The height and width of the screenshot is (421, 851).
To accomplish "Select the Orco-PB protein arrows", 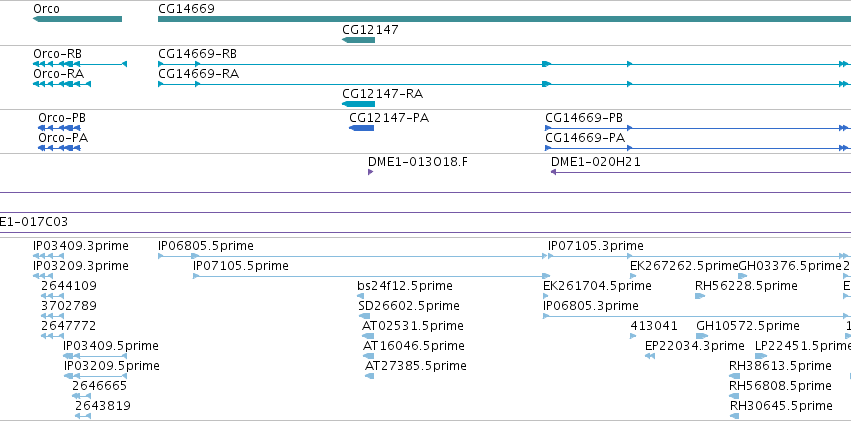I will (x=59, y=127).
